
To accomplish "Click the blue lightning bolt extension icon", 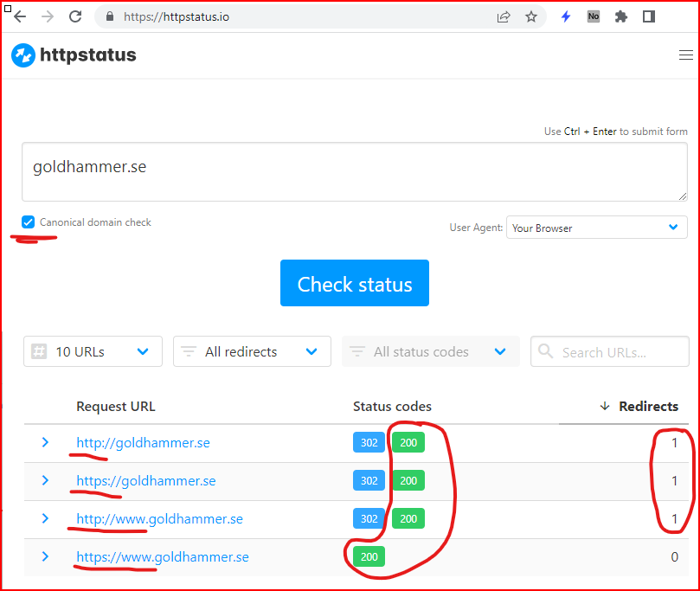I will click(566, 16).
